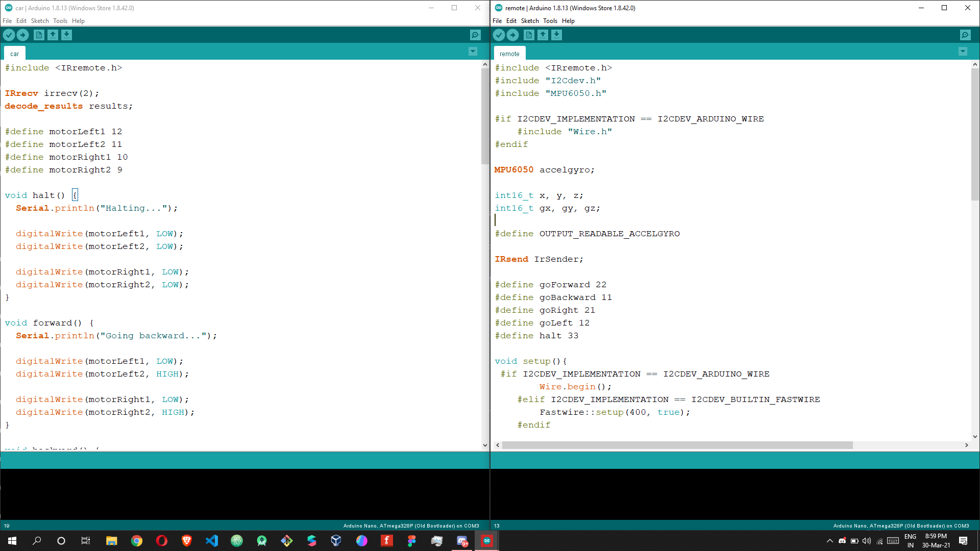Open the volume control from the system tray
This screenshot has height=551, width=980.
[867, 541]
